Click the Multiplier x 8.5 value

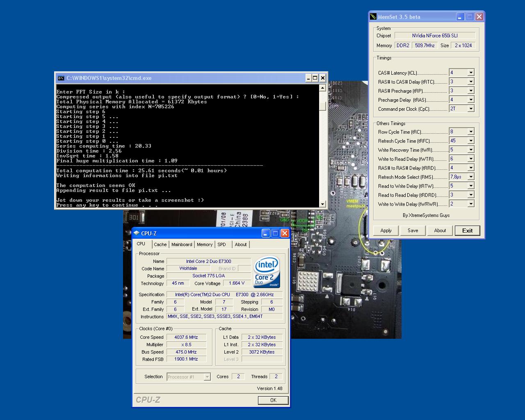click(x=186, y=345)
